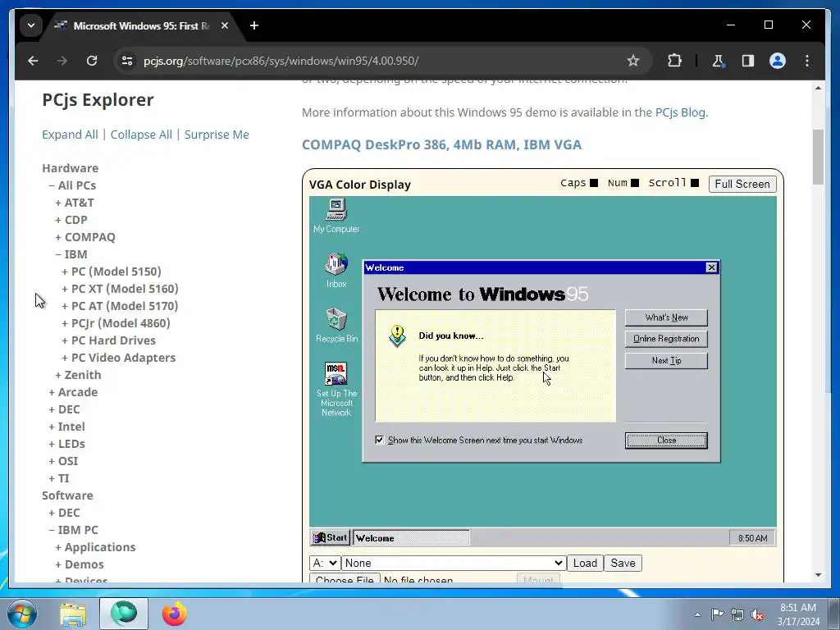Follow the PCjs Blog link
The height and width of the screenshot is (630, 840).
point(680,112)
